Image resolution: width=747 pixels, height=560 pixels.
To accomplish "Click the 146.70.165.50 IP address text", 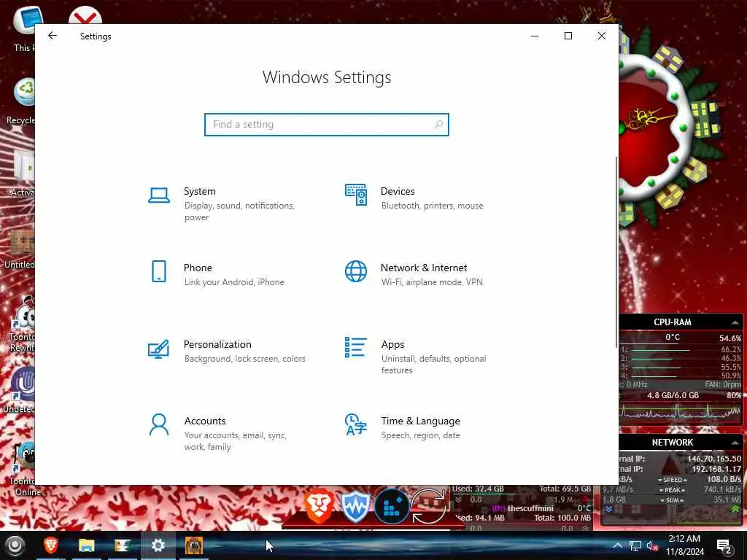I will pyautogui.click(x=713, y=459).
